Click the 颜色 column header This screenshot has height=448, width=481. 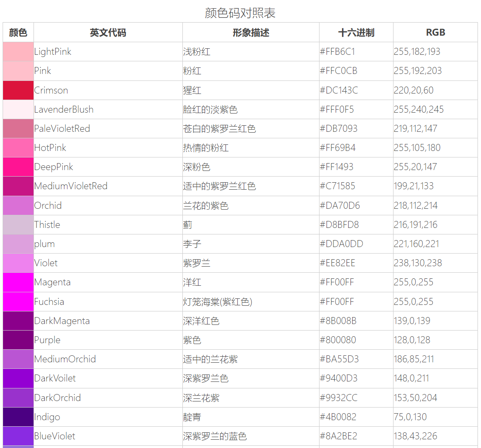17,32
